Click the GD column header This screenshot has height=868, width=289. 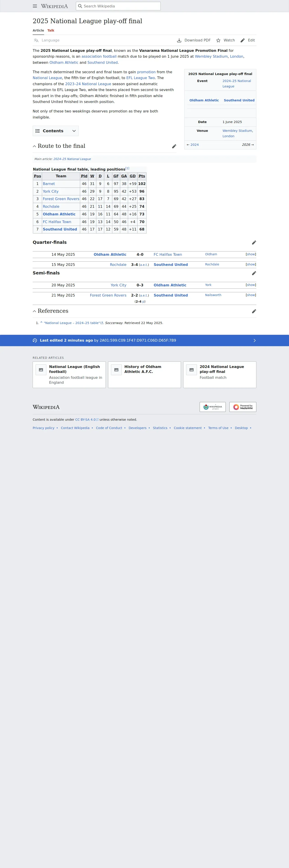click(133, 176)
